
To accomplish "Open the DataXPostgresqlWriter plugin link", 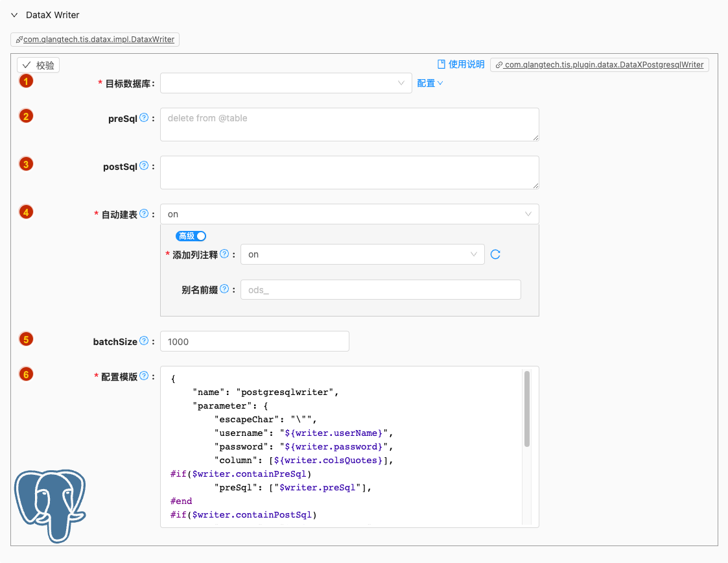I will click(600, 65).
